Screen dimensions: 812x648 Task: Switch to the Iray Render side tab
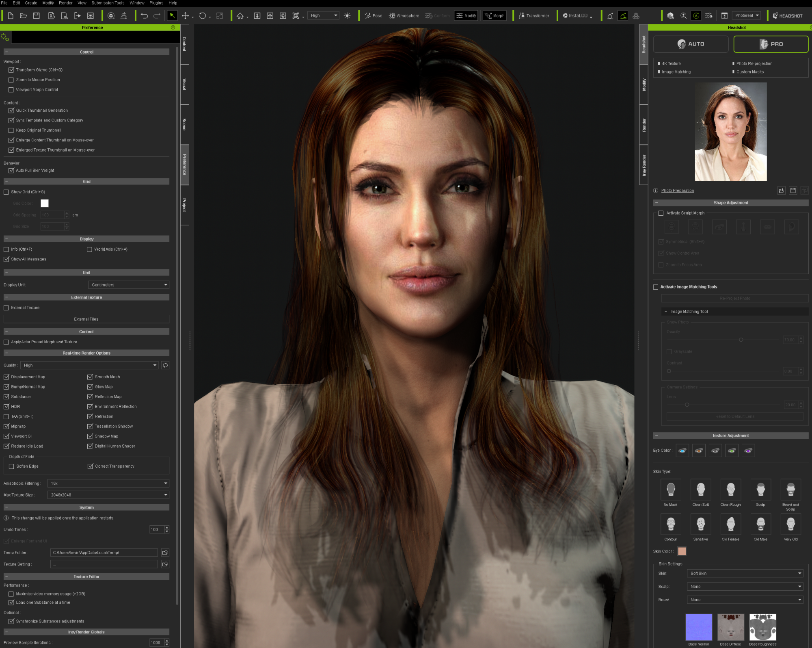[x=644, y=165]
